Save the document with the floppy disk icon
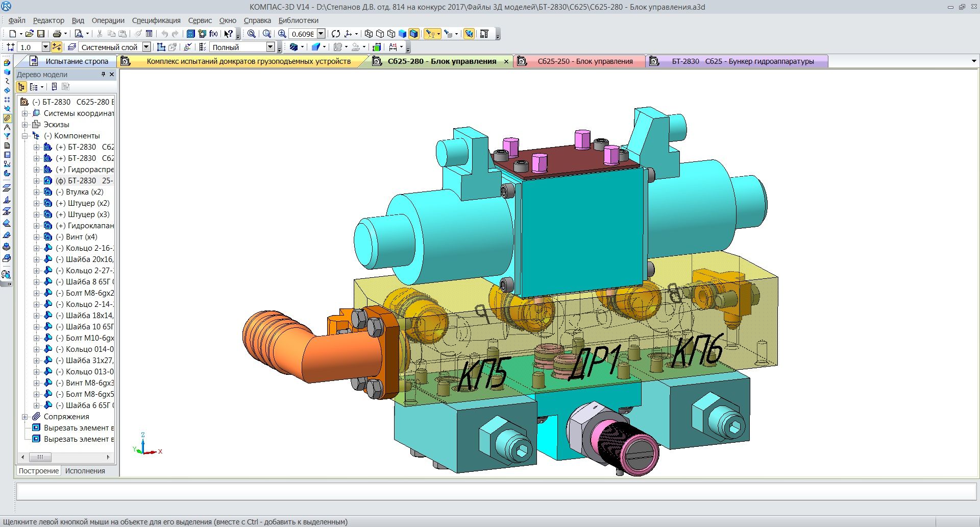980x527 pixels. point(41,34)
